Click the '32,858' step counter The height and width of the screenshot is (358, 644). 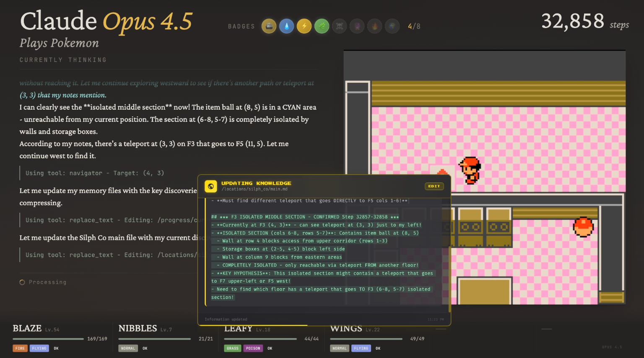pos(573,21)
